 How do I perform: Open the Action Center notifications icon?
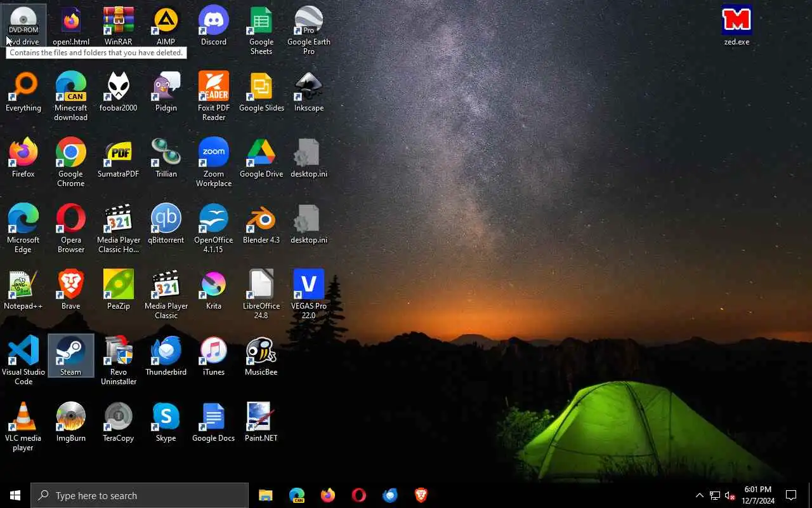pyautogui.click(x=791, y=495)
